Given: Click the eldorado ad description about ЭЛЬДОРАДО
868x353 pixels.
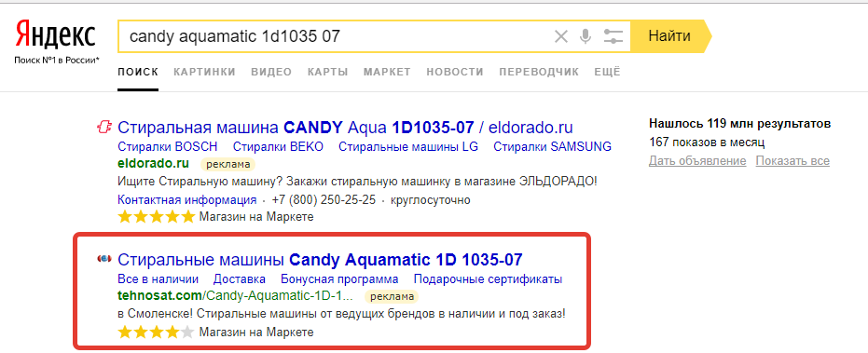Looking at the screenshot, I should pos(357,182).
